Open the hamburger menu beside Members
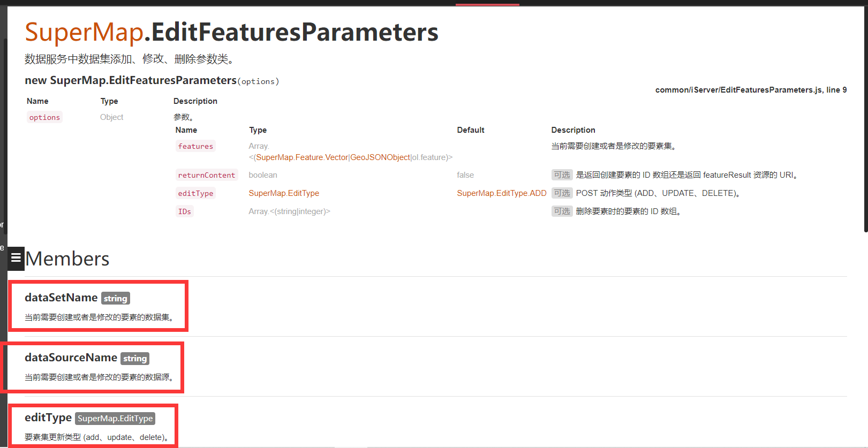This screenshot has height=448, width=868. point(16,259)
